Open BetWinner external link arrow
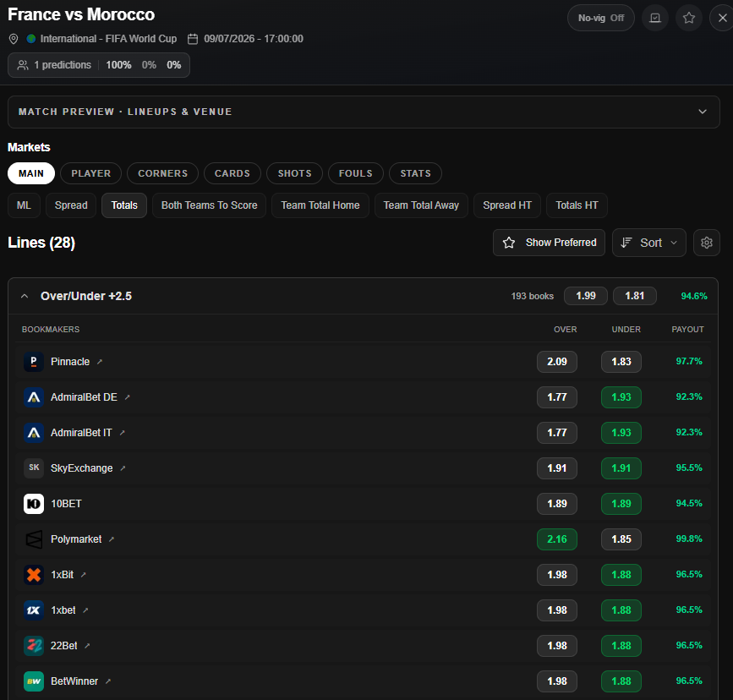The height and width of the screenshot is (700, 733). point(108,681)
